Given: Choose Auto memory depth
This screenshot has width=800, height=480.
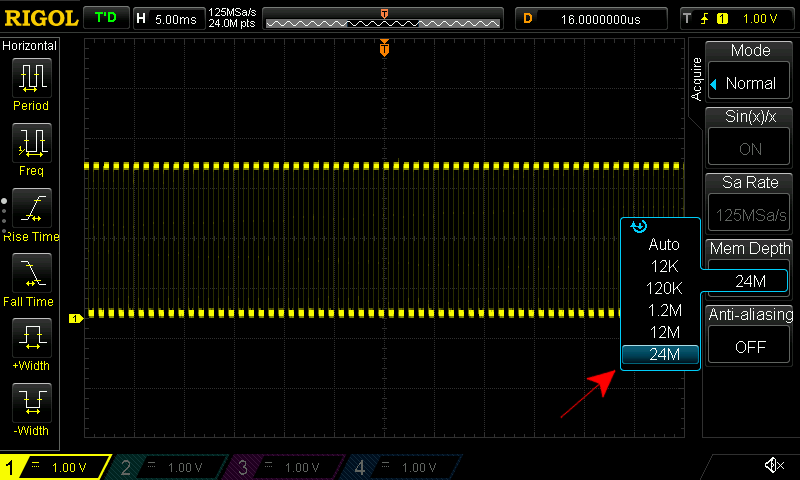Looking at the screenshot, I should [664, 244].
